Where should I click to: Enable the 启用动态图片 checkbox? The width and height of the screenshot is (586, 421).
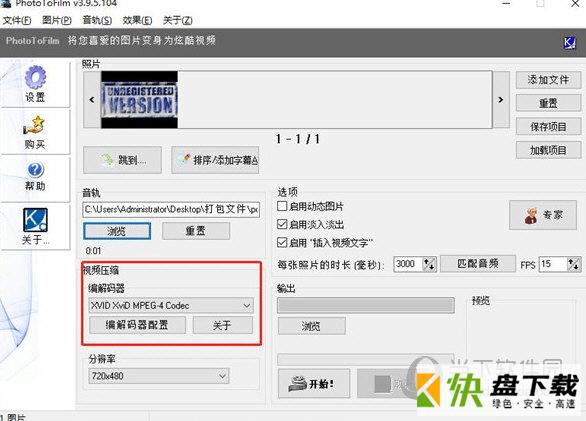(282, 206)
